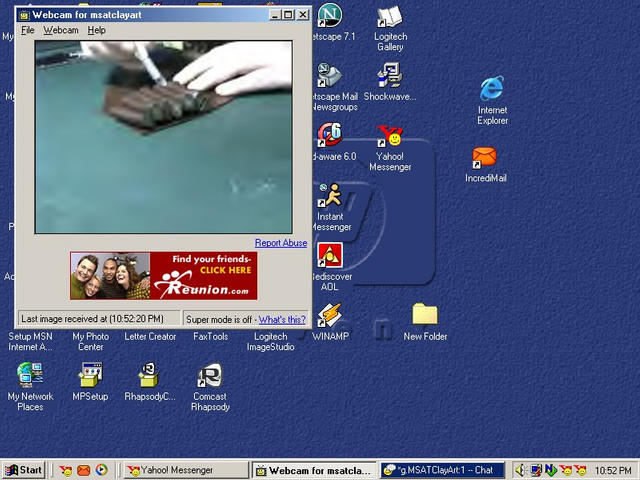Click the FaxTools label
The height and width of the screenshot is (480, 640).
211,337
